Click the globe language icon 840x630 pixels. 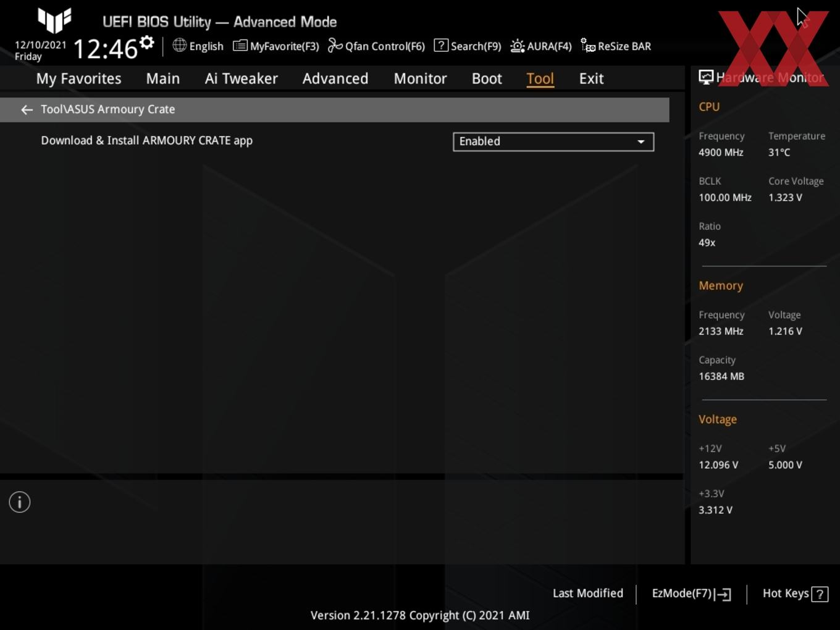coord(179,45)
